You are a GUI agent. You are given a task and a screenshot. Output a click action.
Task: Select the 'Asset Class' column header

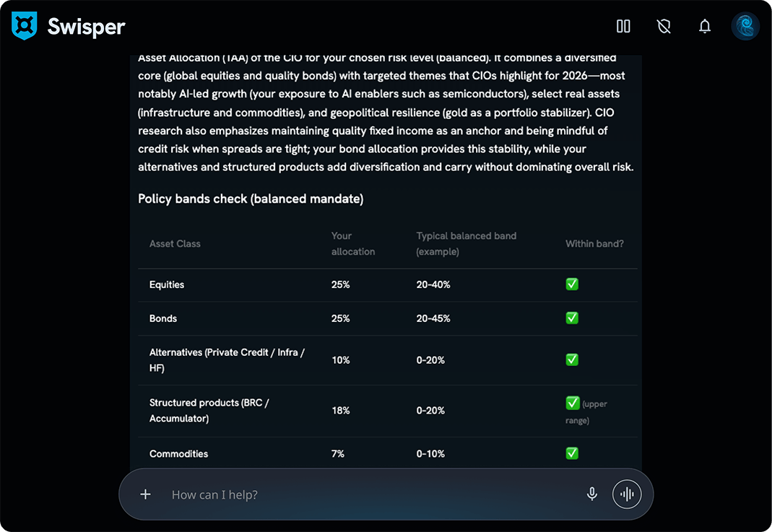(x=175, y=243)
